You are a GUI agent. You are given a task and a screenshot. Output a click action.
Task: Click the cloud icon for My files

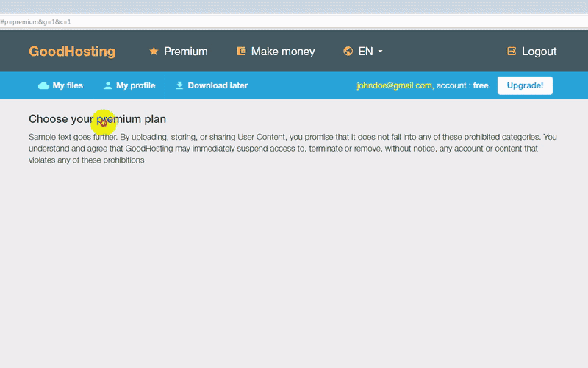43,85
